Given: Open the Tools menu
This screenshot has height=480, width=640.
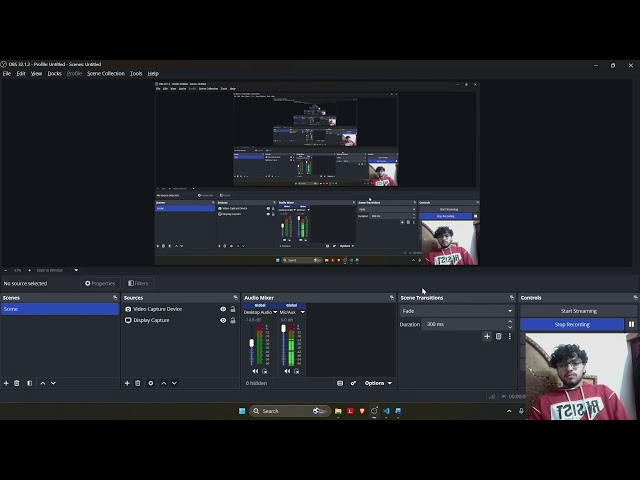Looking at the screenshot, I should tap(136, 73).
